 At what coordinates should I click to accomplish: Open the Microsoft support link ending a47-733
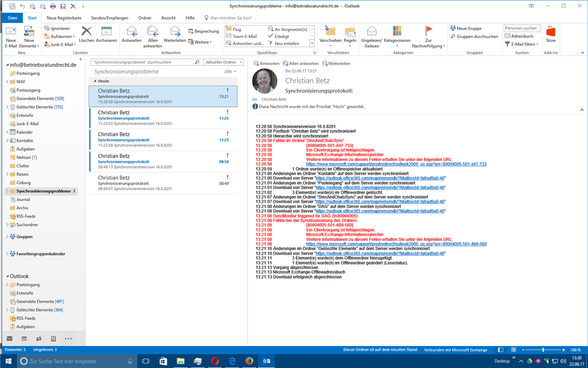pyautogui.click(x=396, y=164)
